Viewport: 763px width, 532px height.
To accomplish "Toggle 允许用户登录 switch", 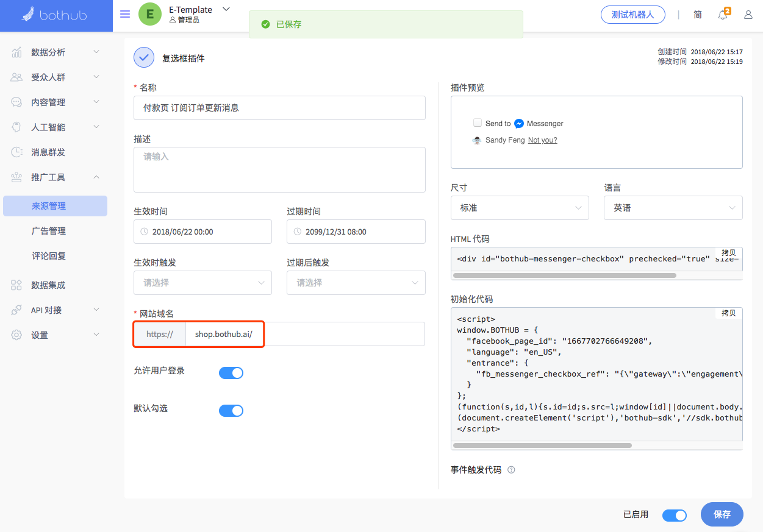I will tap(231, 373).
